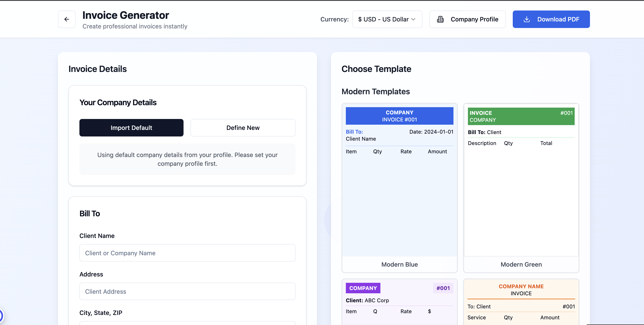Screen dimensions: 644x325
Task: Click the building icon beside Company Profile
Action: click(440, 19)
